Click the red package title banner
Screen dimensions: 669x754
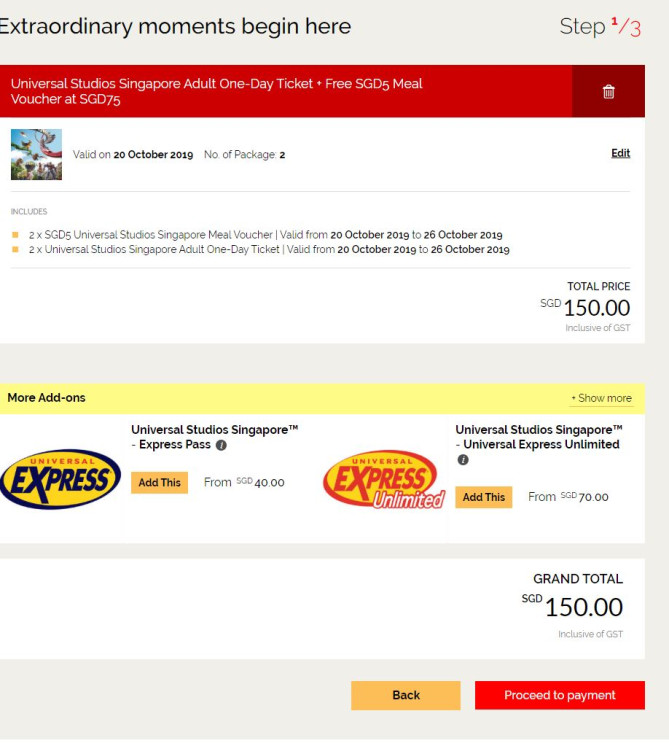tap(286, 91)
